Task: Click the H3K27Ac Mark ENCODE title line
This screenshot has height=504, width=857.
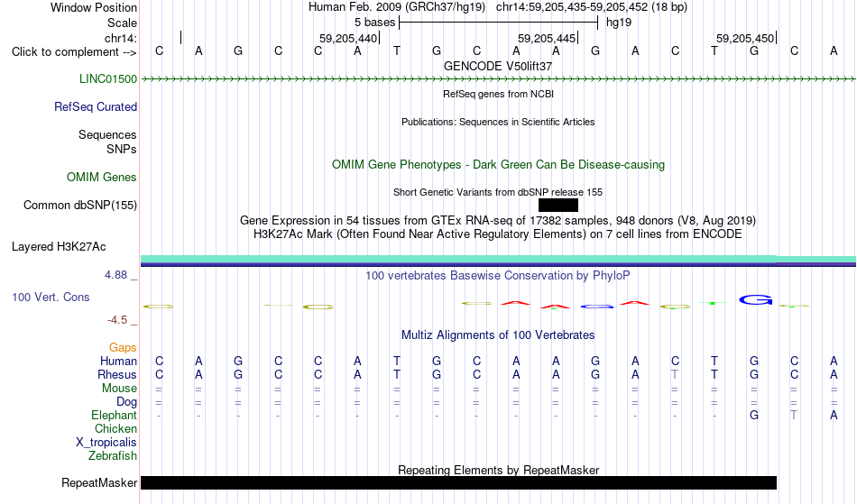Action: pyautogui.click(x=498, y=234)
